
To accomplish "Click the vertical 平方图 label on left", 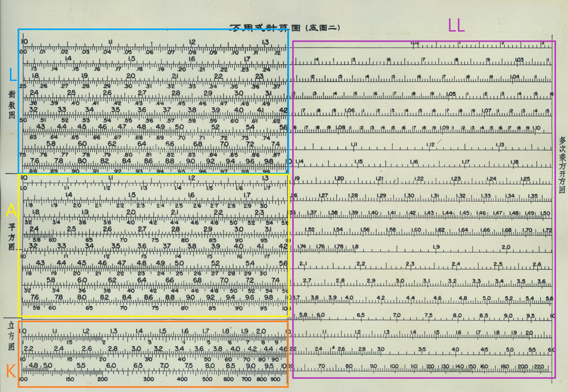I will point(11,237).
